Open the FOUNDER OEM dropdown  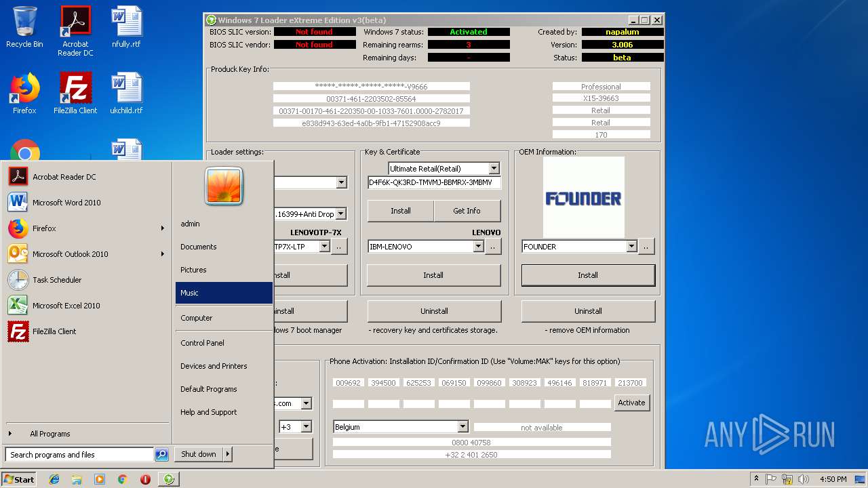[x=631, y=247]
